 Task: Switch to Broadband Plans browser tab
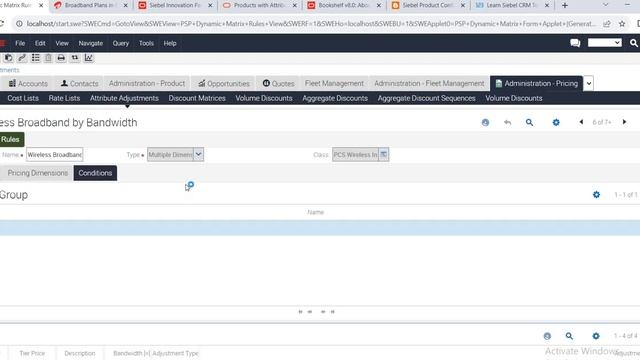click(91, 5)
